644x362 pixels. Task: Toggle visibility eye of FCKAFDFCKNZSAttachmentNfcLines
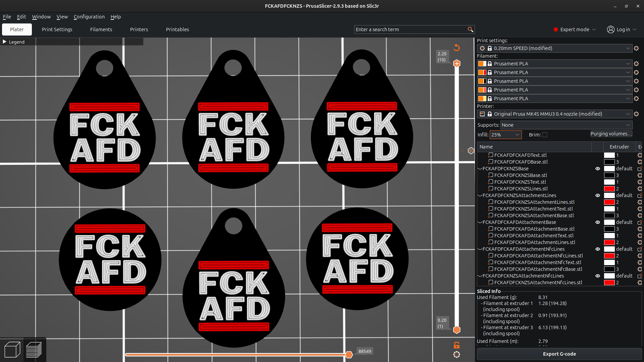coord(597,276)
